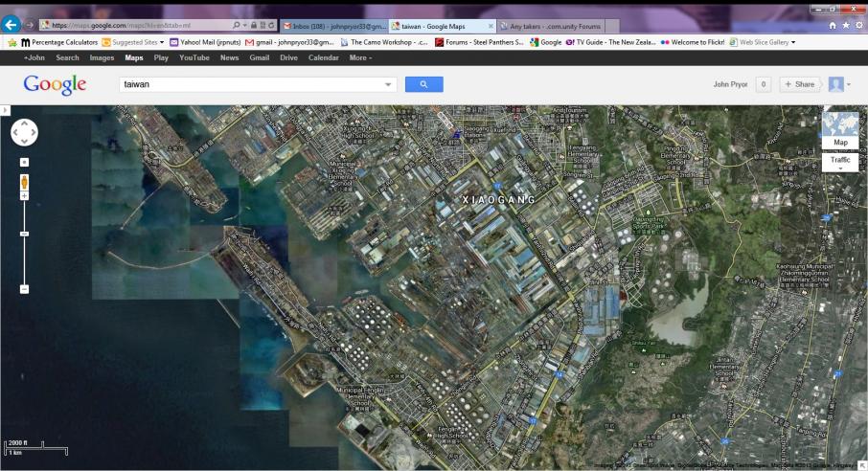
Task: Switch to the Inbox Gmail browser tab
Action: tap(331, 26)
